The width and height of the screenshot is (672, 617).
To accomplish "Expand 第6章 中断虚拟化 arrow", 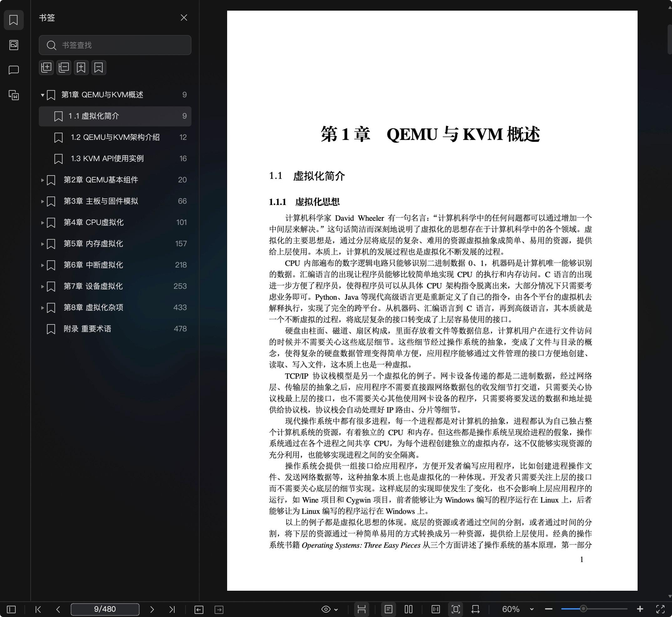I will tap(43, 265).
